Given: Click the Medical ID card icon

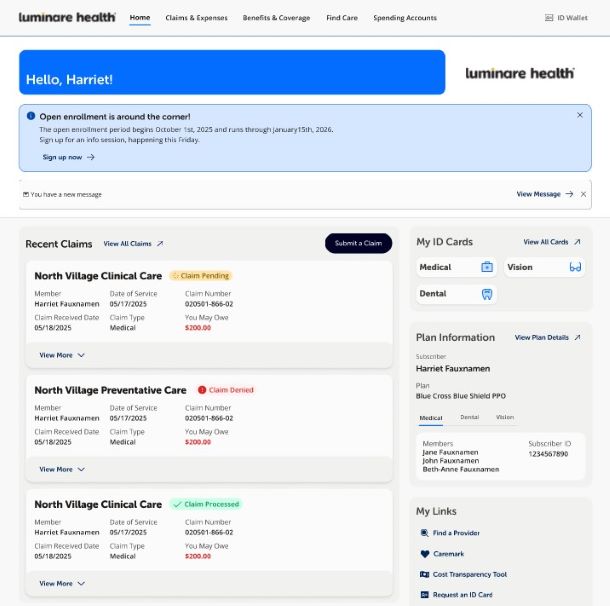Looking at the screenshot, I should [487, 267].
